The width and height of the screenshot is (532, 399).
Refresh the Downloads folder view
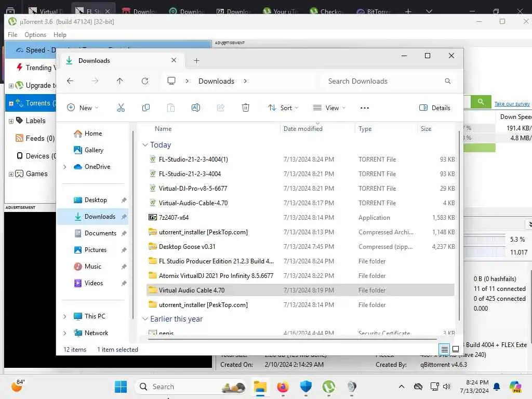pos(145,81)
